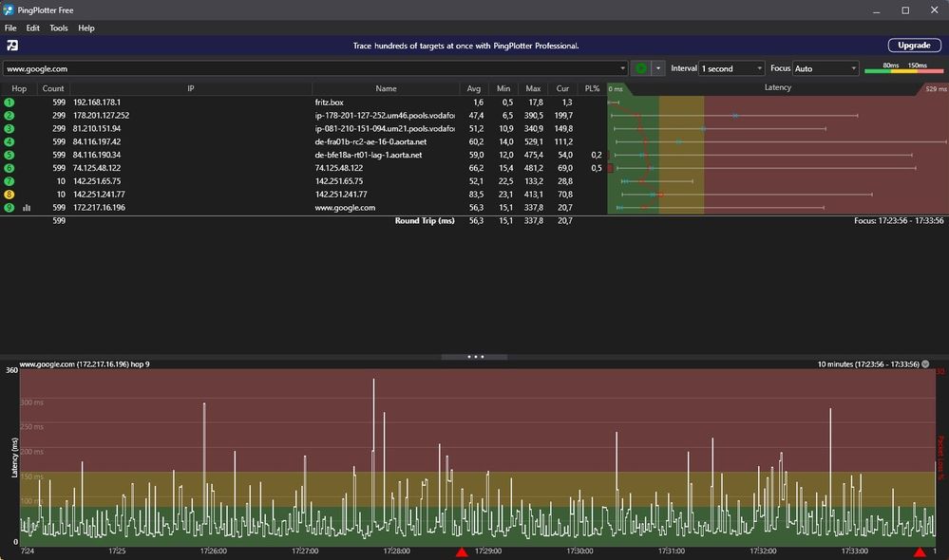Click hostname de-bfe18a-rt01-lag-1.aorta.net

tap(368, 155)
